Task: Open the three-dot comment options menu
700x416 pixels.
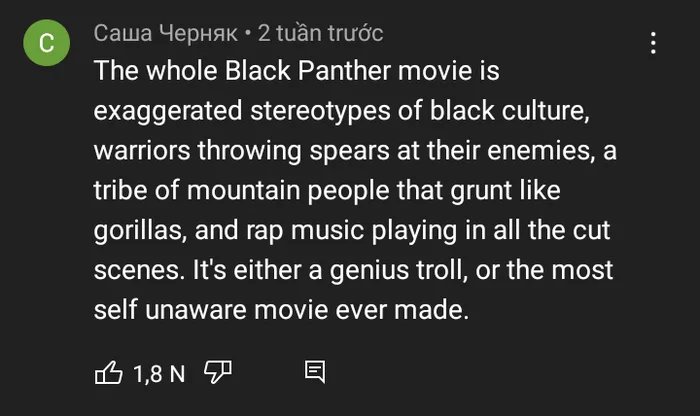Action: [x=653, y=44]
